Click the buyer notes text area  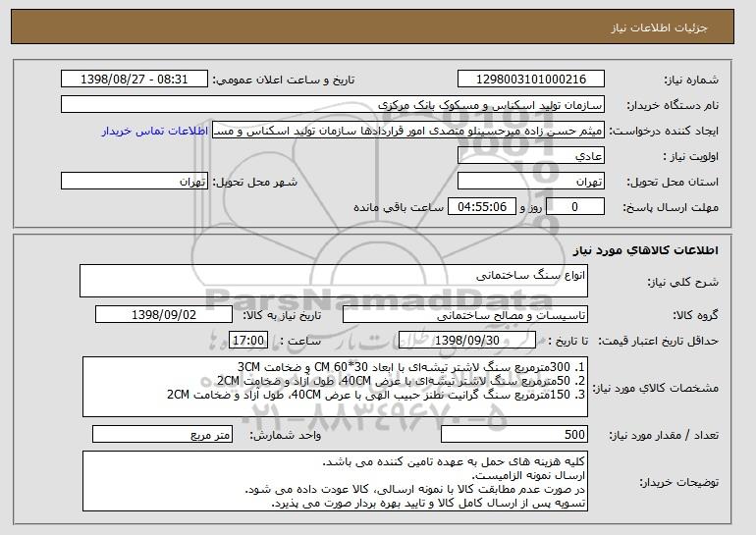(335, 481)
